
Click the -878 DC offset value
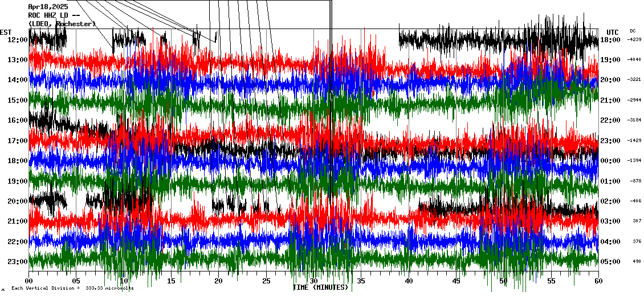click(635, 181)
